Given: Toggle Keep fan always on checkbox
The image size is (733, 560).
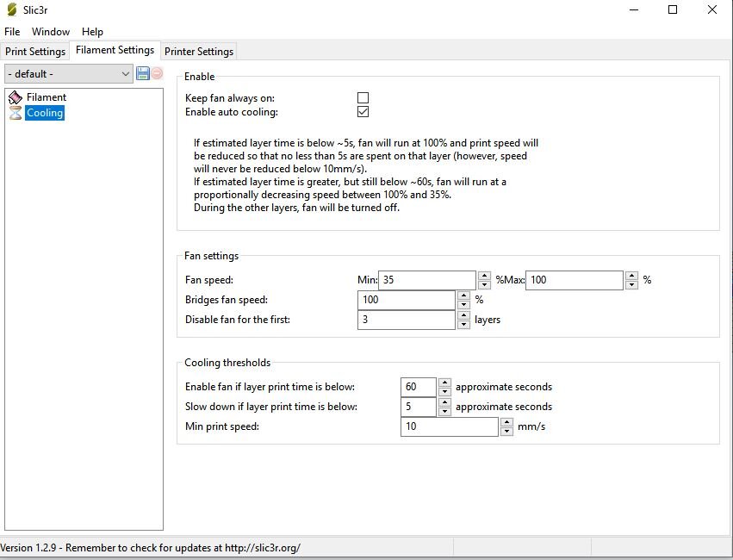Looking at the screenshot, I should pos(363,97).
